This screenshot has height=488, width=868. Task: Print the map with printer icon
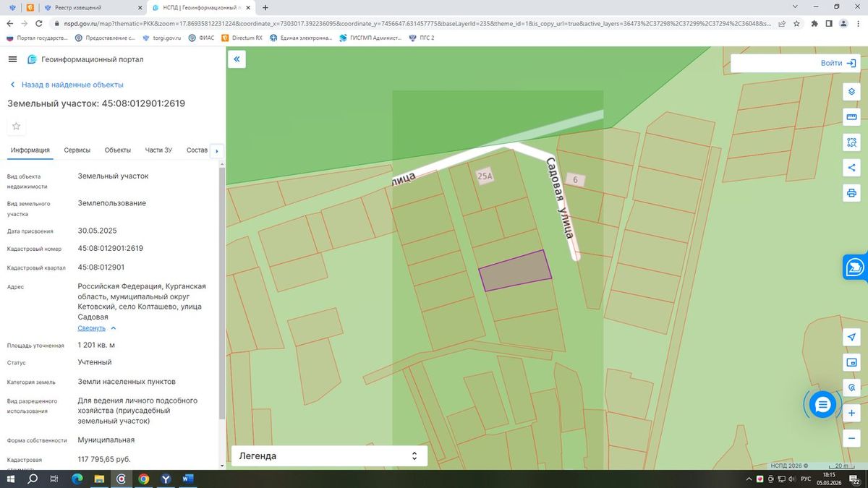tap(851, 193)
